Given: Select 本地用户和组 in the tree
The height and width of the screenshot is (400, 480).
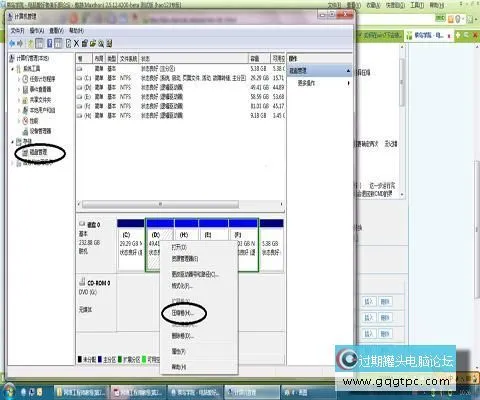Looking at the screenshot, I should point(42,110).
